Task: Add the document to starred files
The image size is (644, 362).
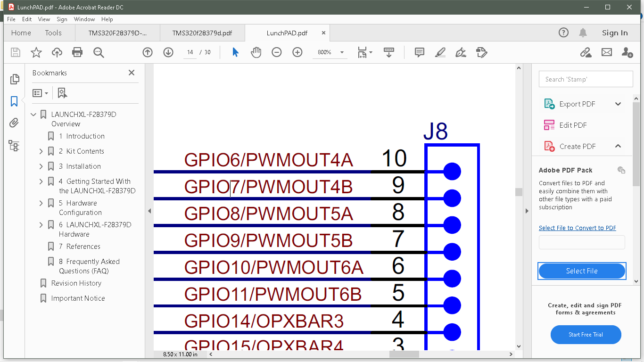Action: pos(36,52)
